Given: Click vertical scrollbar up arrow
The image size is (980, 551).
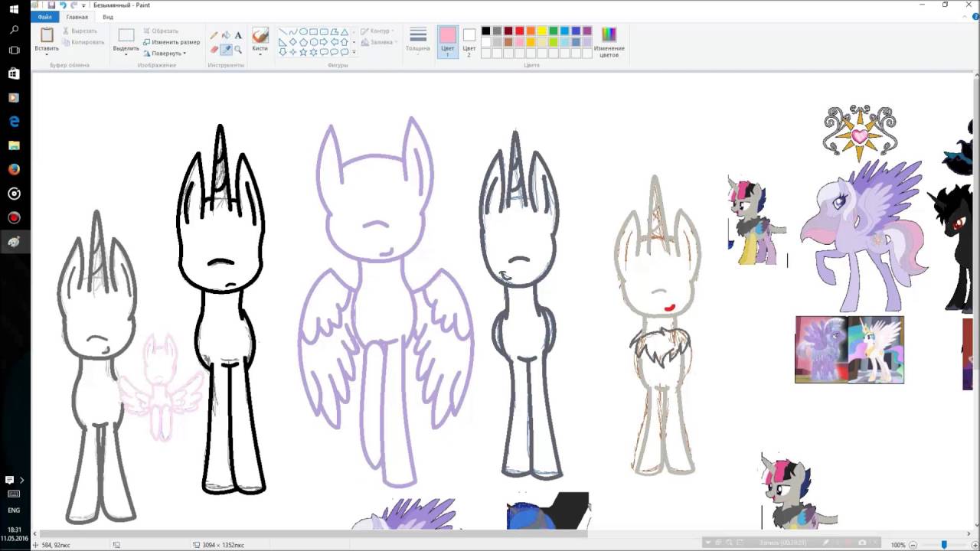Looking at the screenshot, I should coord(976,74).
